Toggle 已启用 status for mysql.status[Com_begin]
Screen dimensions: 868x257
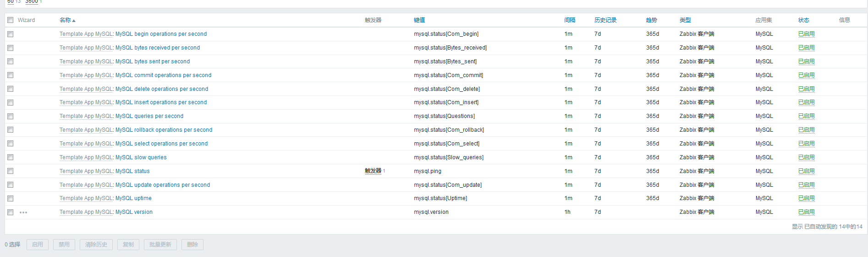click(807, 34)
